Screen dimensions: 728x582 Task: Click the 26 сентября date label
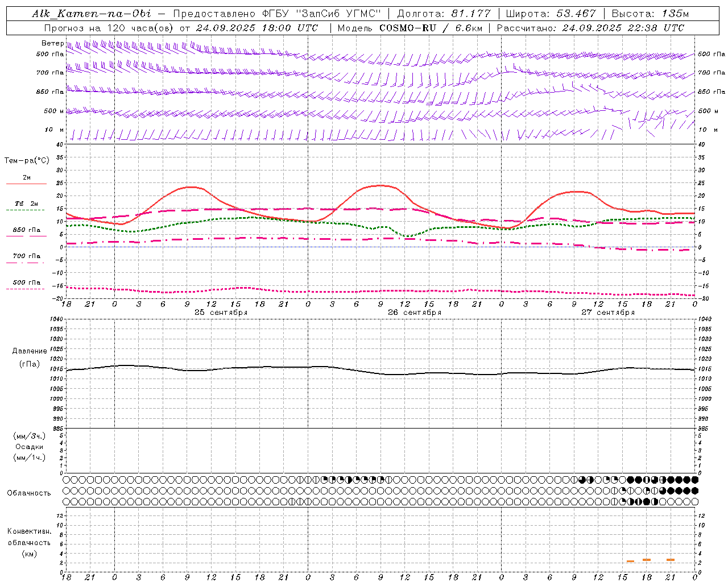pos(415,313)
